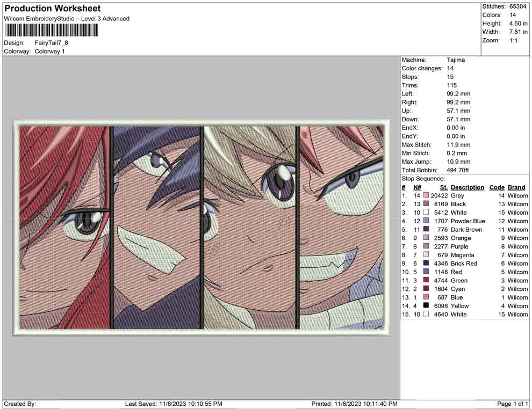532x409 pixels.
Task: Click the Max Jump value '10.9 mm'
Action: (x=458, y=162)
